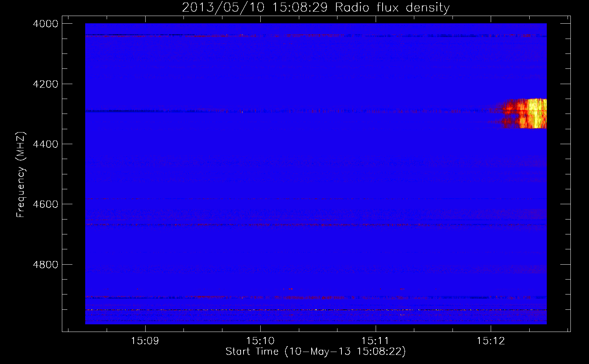This screenshot has height=364, width=589.
Task: Click the 15:09 time tick label
Action: click(145, 341)
